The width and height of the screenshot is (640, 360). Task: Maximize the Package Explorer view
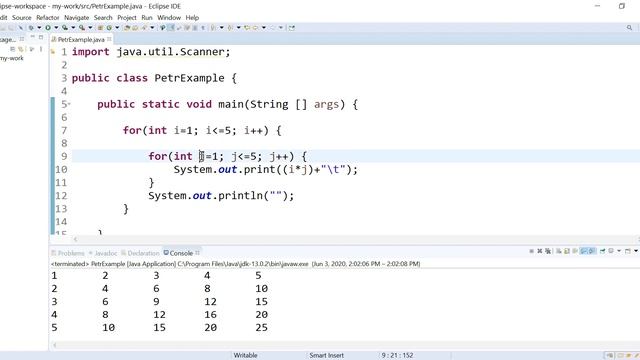pyautogui.click(x=41, y=37)
